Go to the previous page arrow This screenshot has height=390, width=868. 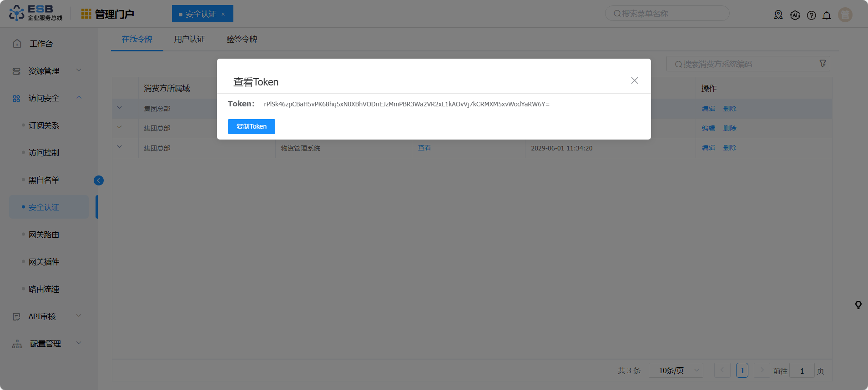(x=722, y=370)
